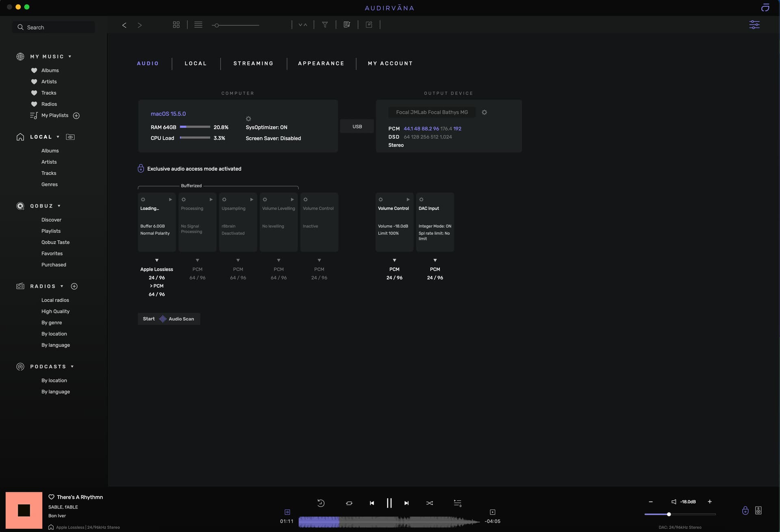
Task: Open local folder sync eye icon
Action: coord(70,137)
